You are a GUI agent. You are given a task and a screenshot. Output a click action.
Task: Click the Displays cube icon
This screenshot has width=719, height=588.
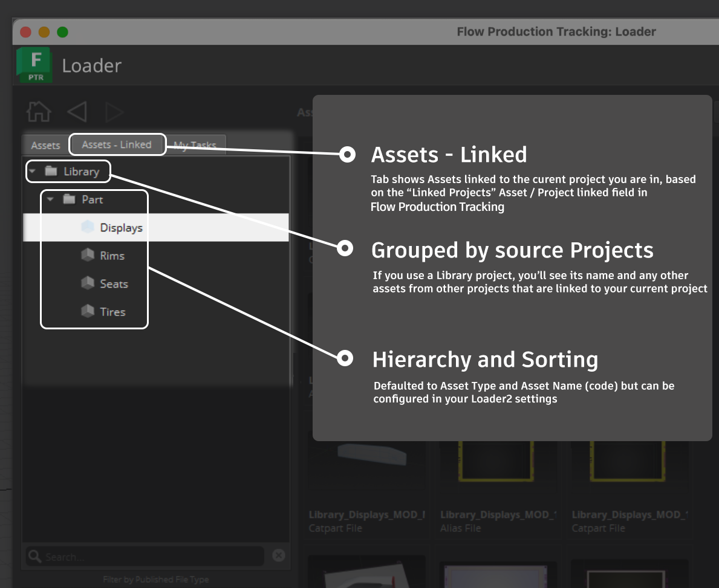click(x=88, y=227)
